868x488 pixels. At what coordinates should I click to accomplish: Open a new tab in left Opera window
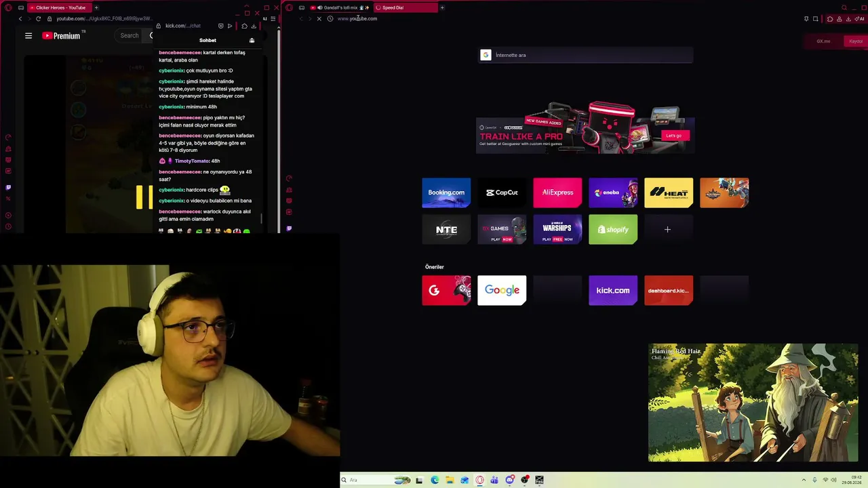[96, 7]
